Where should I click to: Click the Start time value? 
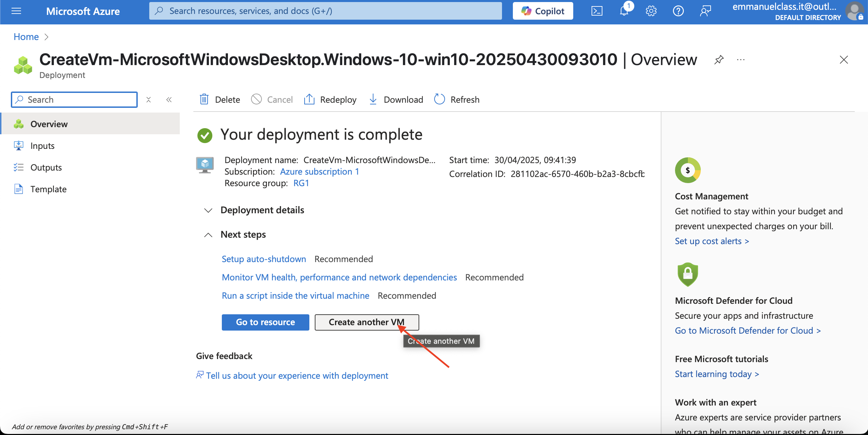click(535, 160)
